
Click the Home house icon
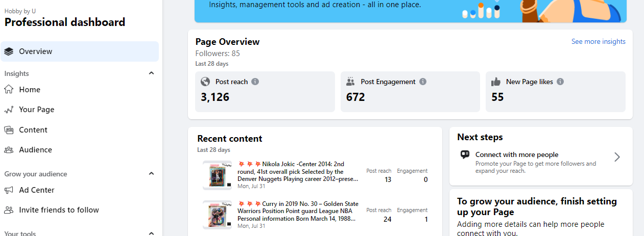coord(8,90)
